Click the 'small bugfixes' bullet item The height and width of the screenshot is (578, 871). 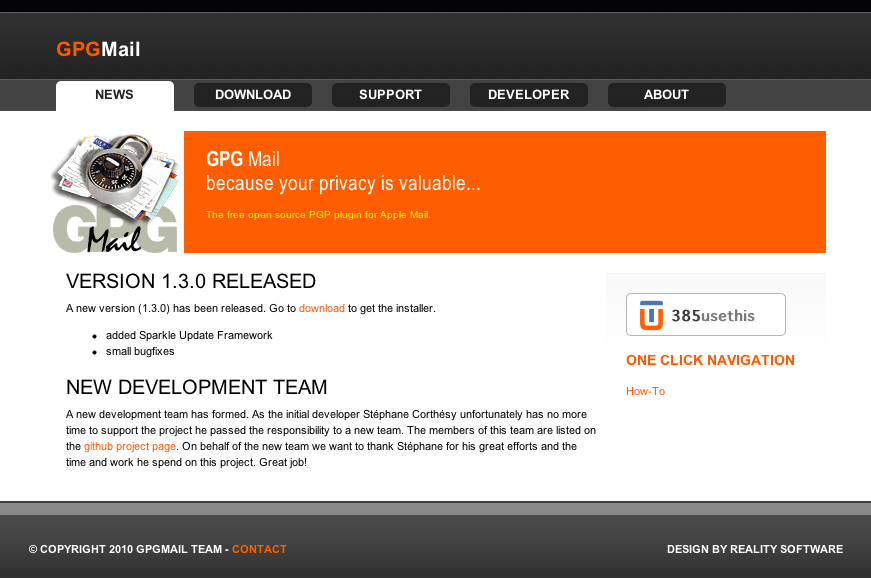[140, 351]
